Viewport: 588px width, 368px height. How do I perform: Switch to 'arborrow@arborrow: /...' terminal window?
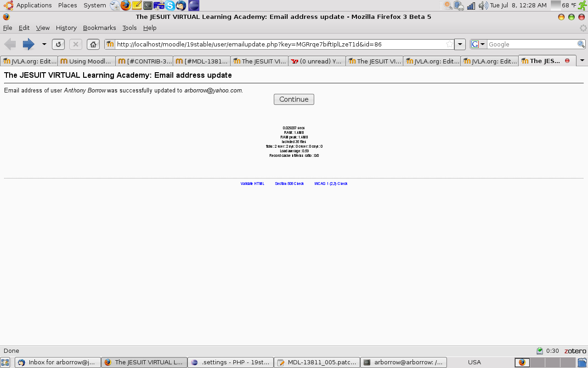(x=403, y=362)
